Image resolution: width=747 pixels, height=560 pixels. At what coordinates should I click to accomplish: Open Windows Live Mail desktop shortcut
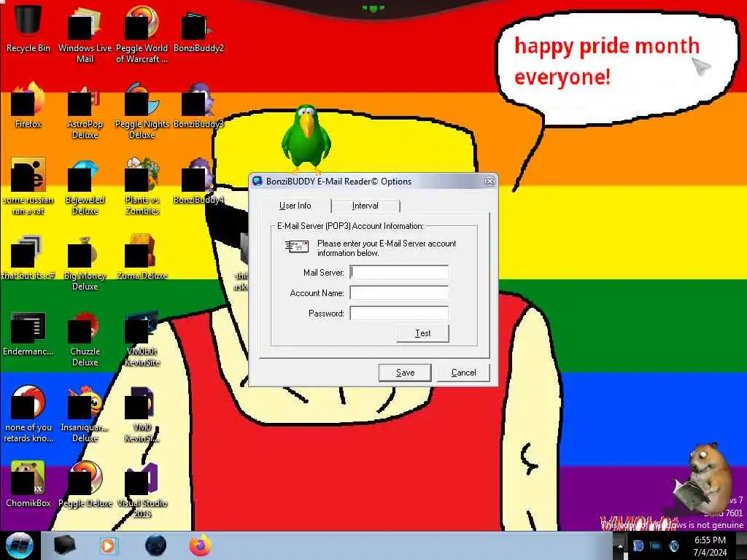tap(85, 34)
